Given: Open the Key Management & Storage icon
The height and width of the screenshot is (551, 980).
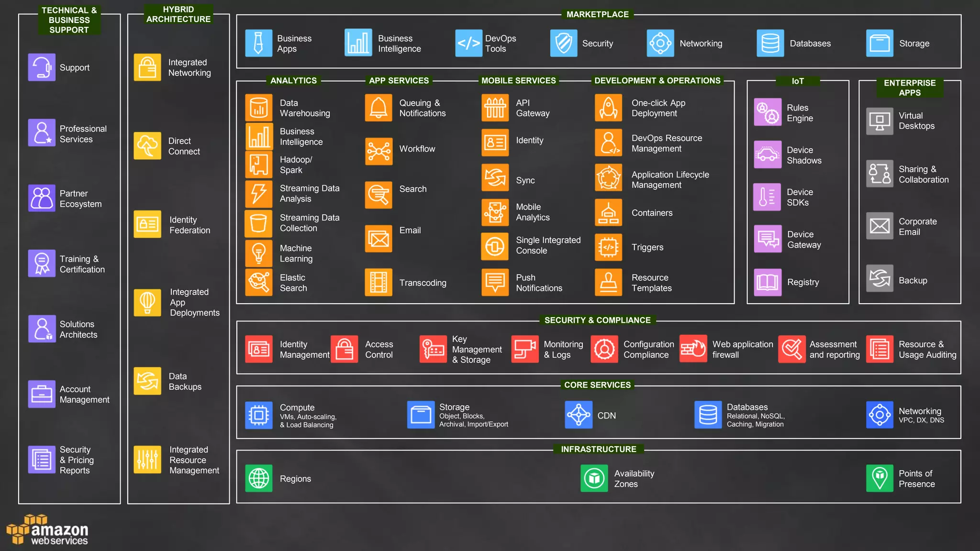Looking at the screenshot, I should (433, 349).
